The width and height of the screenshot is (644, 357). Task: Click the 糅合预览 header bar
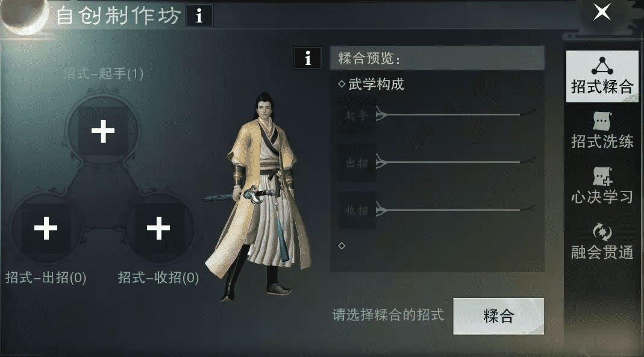coord(437,58)
